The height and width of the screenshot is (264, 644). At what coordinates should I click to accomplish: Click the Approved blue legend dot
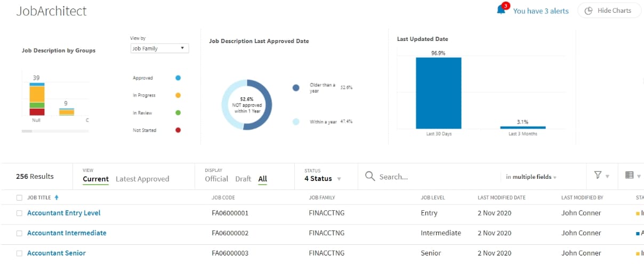178,78
